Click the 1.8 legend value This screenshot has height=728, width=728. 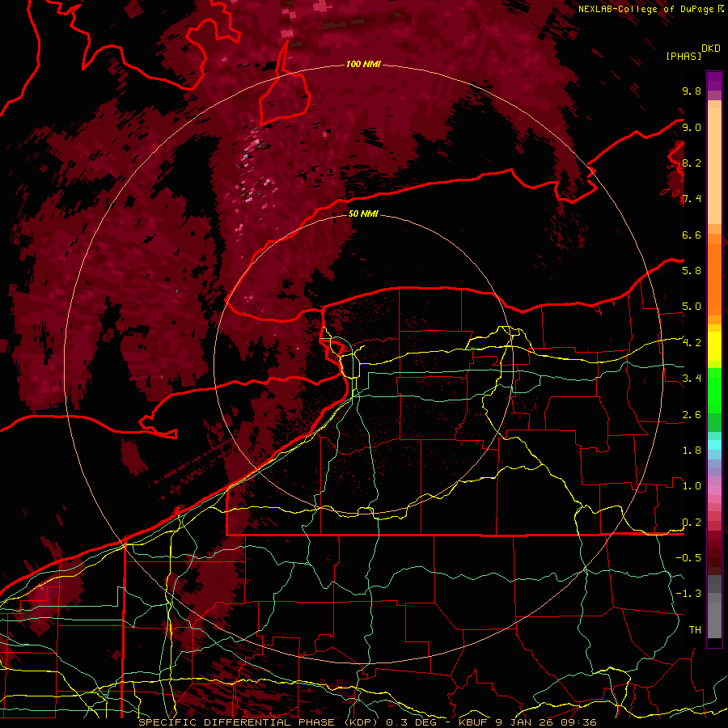(x=692, y=451)
